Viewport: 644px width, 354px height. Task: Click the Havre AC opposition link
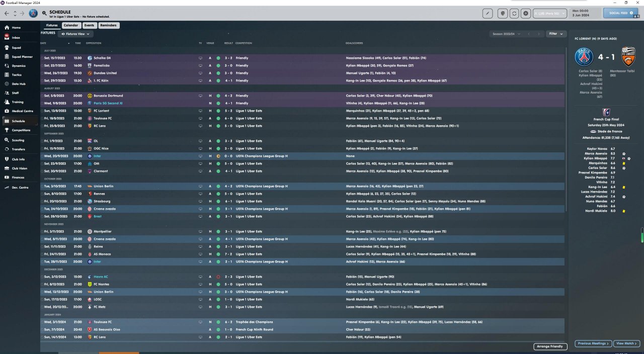click(x=101, y=277)
